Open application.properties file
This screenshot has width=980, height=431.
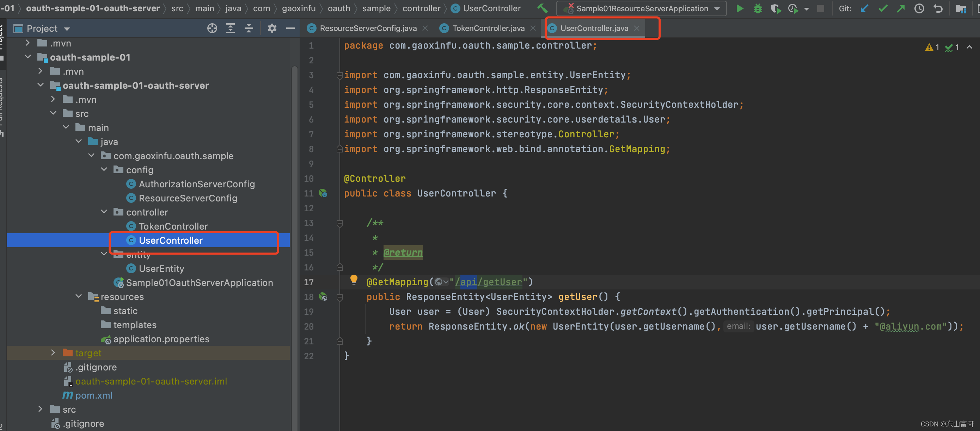point(161,339)
